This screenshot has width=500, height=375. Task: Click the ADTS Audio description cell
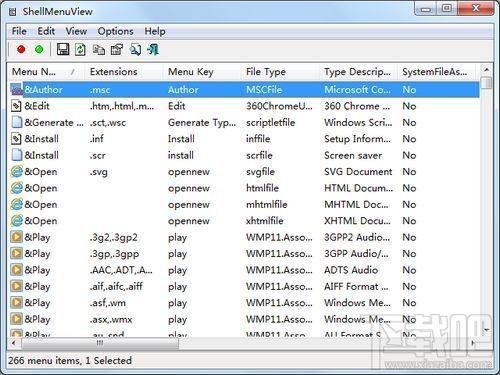pyautogui.click(x=351, y=270)
